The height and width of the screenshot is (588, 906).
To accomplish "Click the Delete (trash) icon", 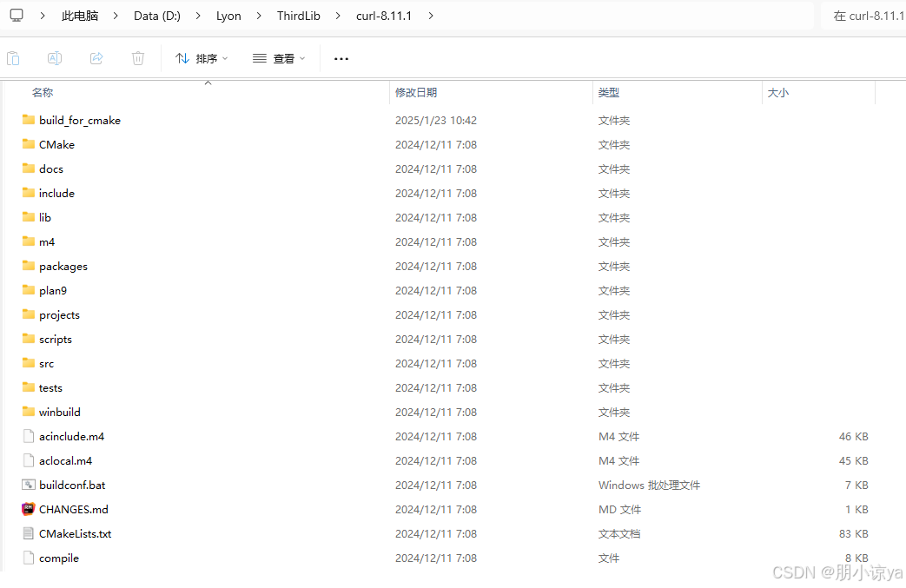I will [x=137, y=58].
